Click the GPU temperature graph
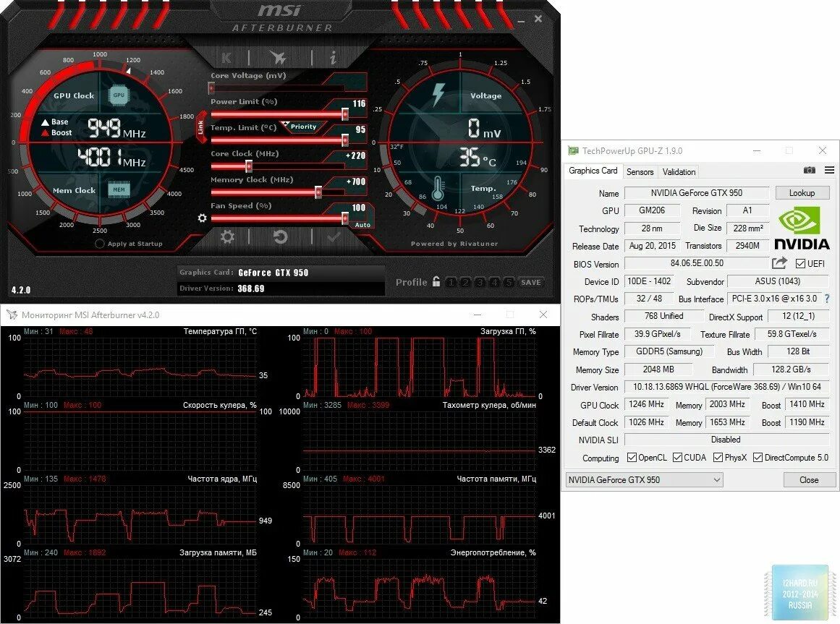Viewport: 840px width, 624px height. click(140, 367)
